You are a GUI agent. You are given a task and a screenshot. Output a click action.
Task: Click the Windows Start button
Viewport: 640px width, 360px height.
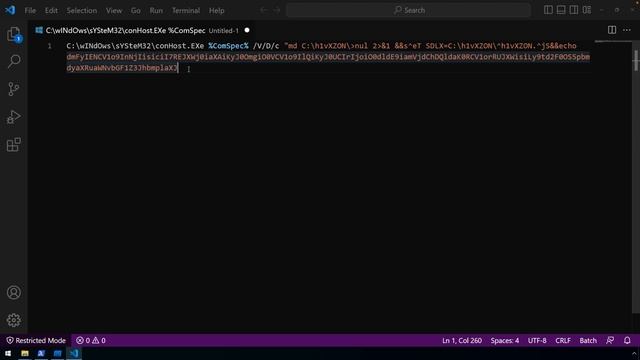[x=8, y=353]
